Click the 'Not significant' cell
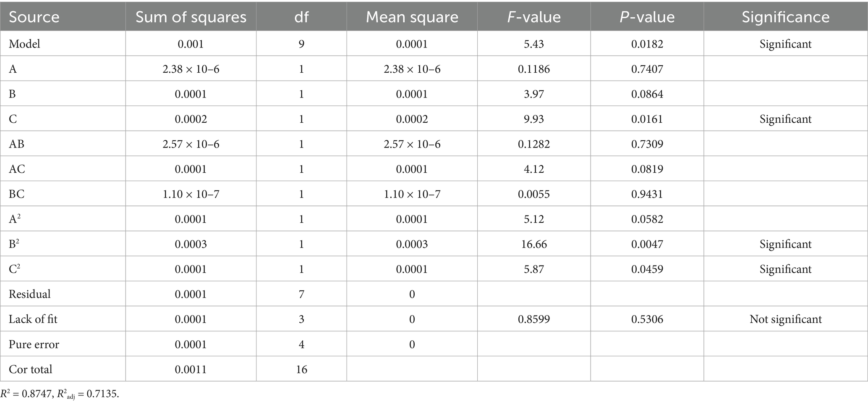 [785, 319]
